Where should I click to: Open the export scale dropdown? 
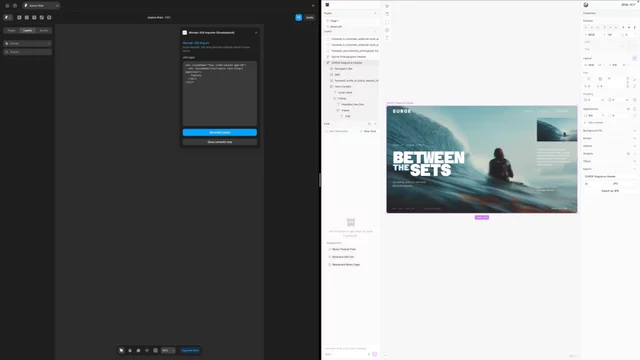[x=596, y=184]
